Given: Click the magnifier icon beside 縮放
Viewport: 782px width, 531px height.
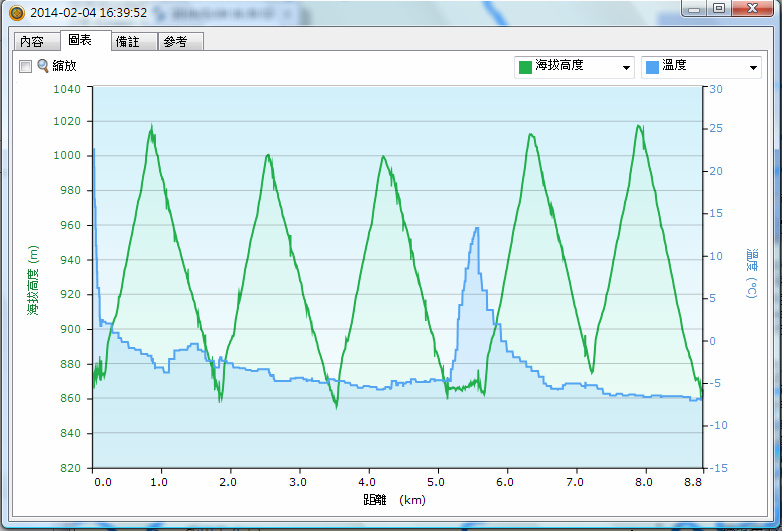Looking at the screenshot, I should (x=43, y=66).
